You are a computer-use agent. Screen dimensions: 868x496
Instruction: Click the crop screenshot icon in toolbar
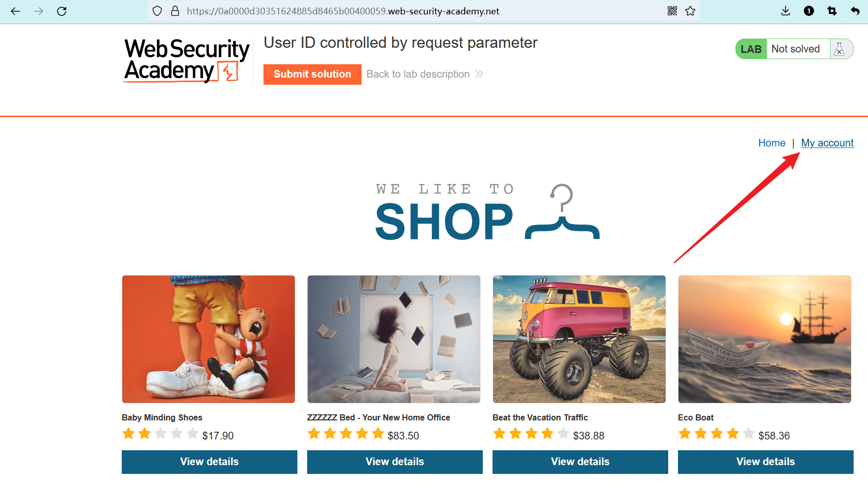click(x=832, y=11)
